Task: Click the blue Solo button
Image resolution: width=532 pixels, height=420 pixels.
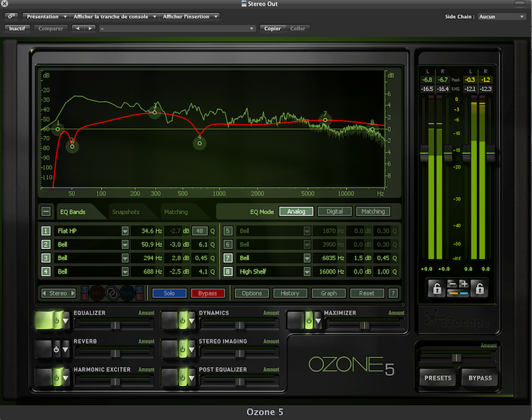Action: click(170, 293)
